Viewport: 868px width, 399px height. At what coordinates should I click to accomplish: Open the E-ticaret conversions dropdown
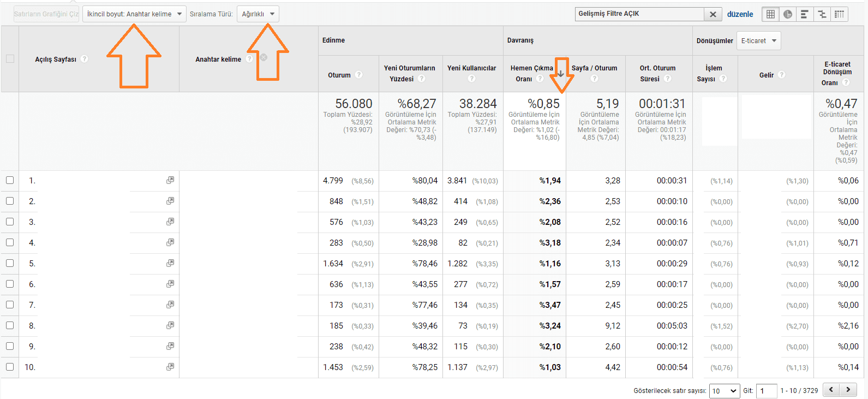click(758, 41)
